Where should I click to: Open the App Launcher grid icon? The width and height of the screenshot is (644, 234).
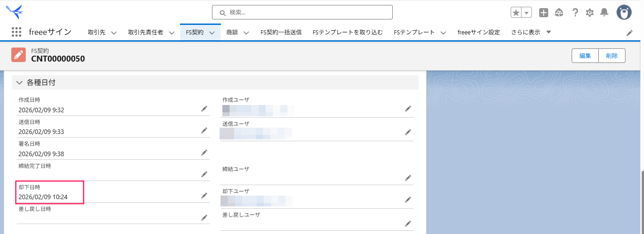[x=16, y=32]
